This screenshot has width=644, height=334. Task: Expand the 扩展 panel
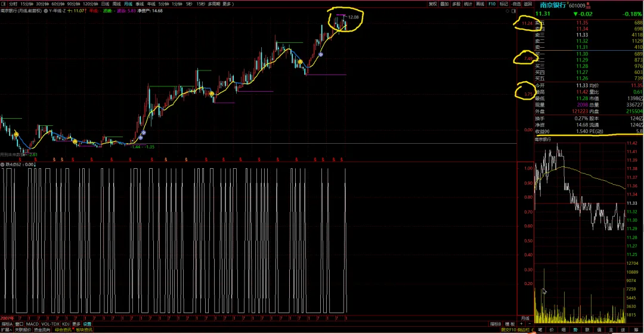(6, 330)
